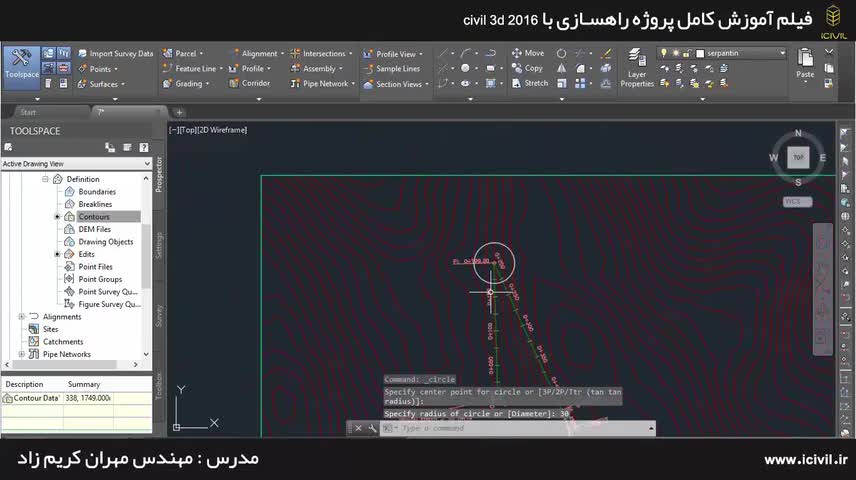
Task: Open the Survey tab in Toolspace
Action: click(159, 316)
